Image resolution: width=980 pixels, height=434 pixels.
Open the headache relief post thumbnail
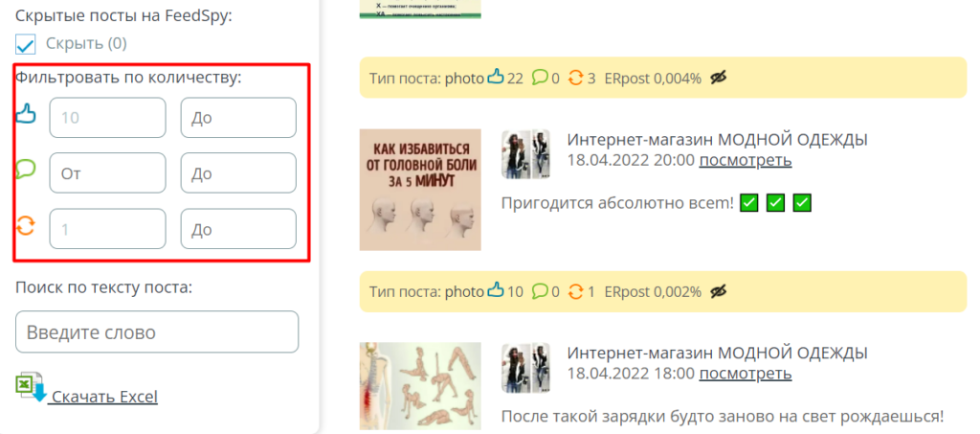tap(420, 190)
